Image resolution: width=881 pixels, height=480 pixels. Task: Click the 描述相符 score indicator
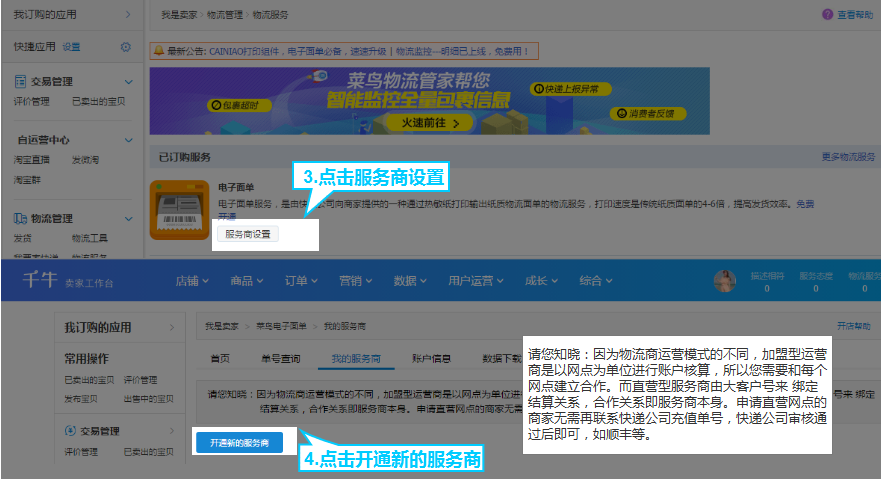click(x=767, y=282)
